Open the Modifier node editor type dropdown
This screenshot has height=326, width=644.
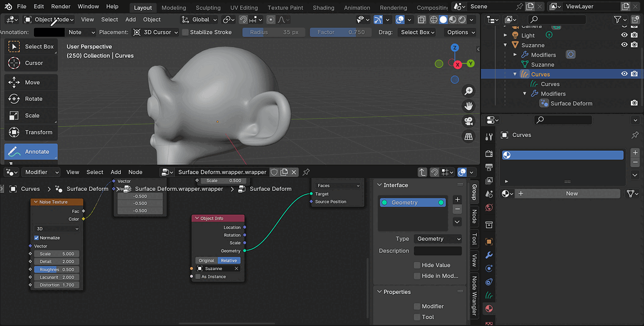(41, 172)
